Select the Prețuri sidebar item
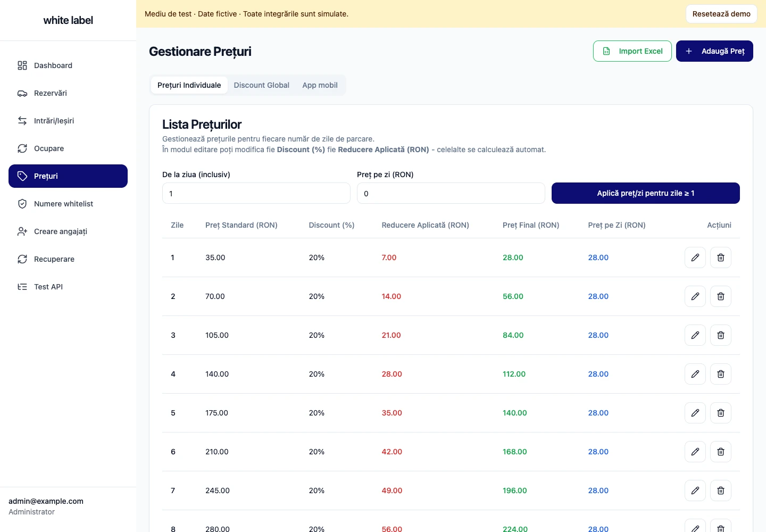766x532 pixels. pyautogui.click(x=68, y=176)
